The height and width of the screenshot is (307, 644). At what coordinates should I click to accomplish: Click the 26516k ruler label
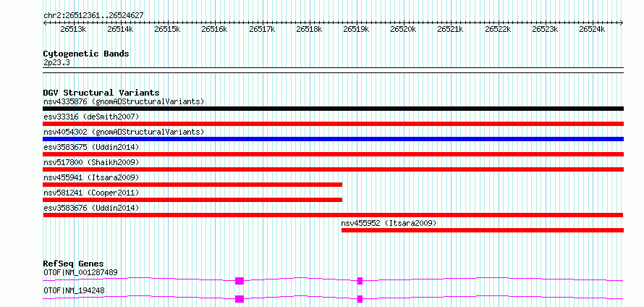214,29
